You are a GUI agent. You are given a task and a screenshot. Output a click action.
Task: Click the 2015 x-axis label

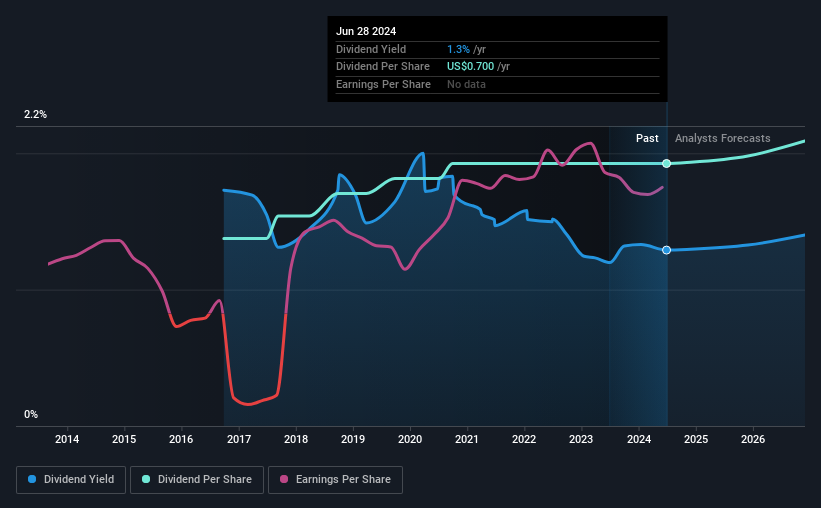point(124,439)
